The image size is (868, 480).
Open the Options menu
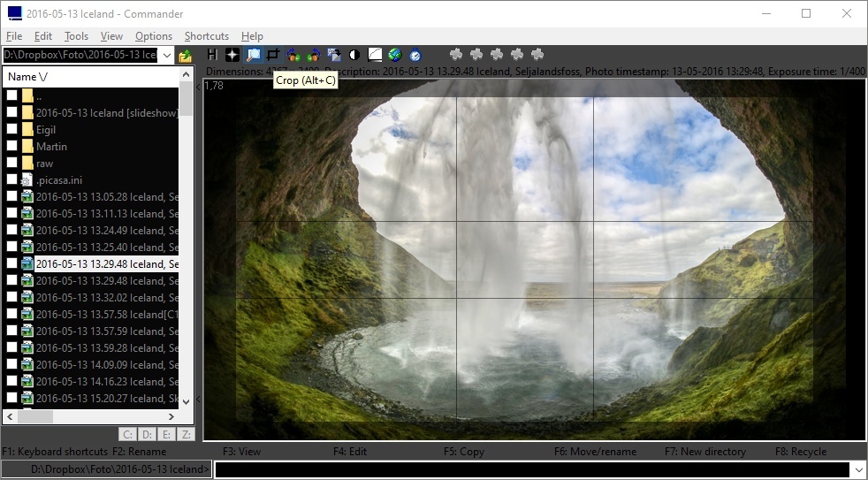153,36
